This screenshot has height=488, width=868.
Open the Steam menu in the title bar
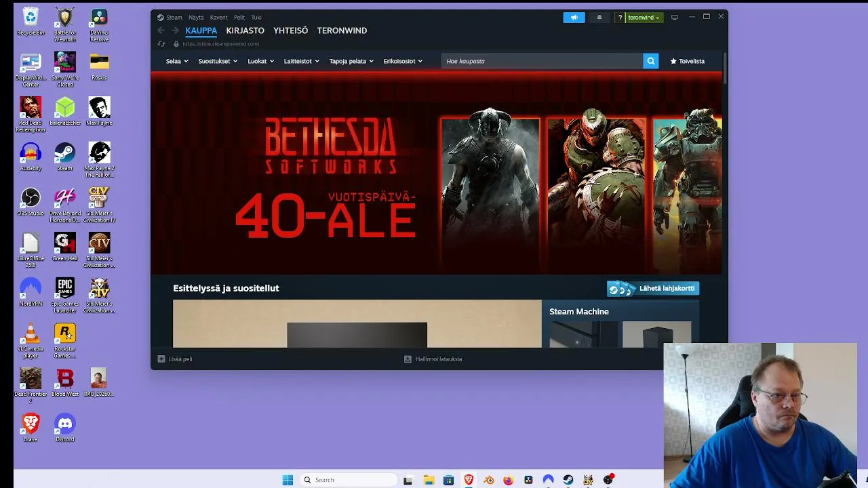coord(174,18)
